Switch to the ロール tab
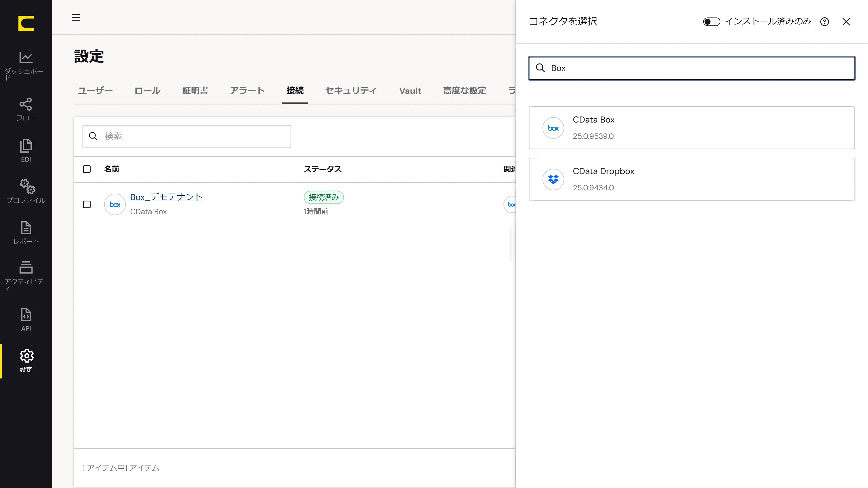 (148, 91)
